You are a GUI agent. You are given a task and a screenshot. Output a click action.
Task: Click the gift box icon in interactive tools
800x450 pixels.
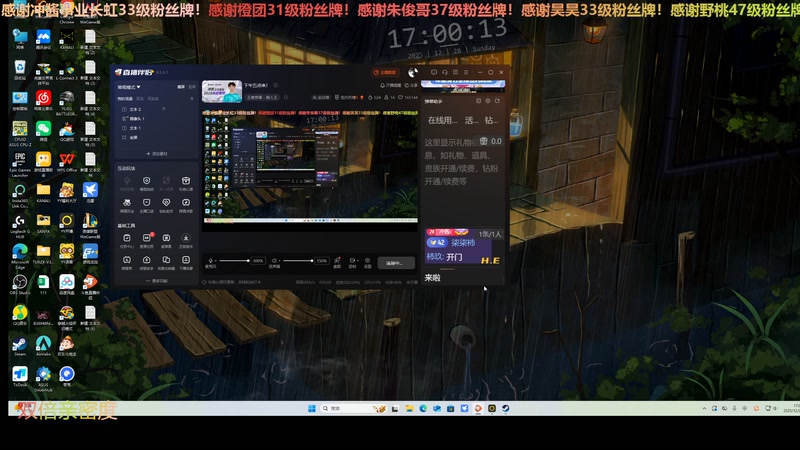click(x=186, y=182)
